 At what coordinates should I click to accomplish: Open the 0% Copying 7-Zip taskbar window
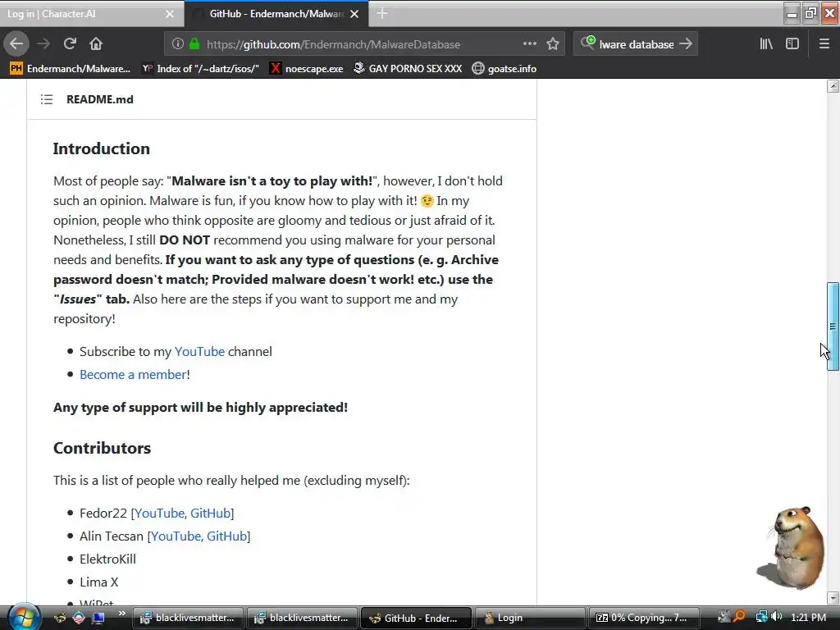(643, 618)
